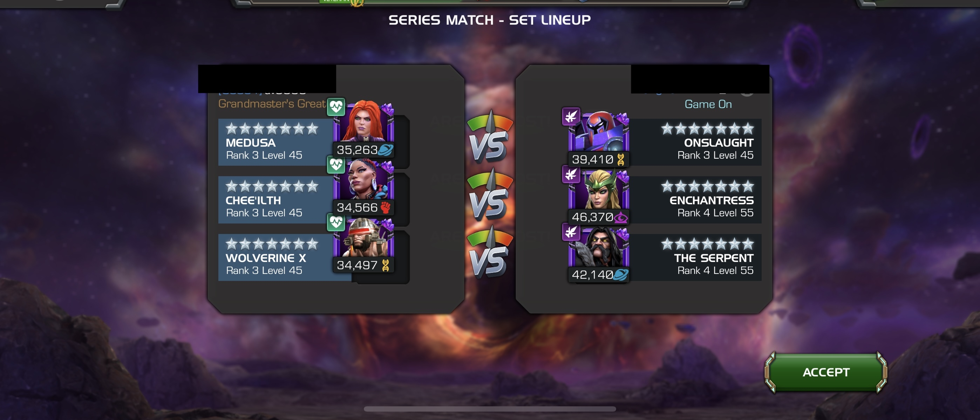Tap the purple attacker icon beside Enchantress

pos(571,174)
